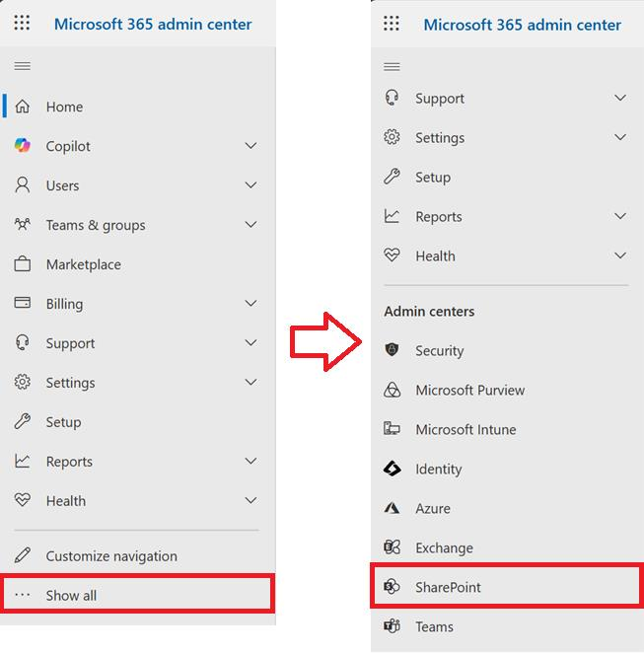
Task: Click the Customize navigation pencil icon
Action: coord(22,555)
